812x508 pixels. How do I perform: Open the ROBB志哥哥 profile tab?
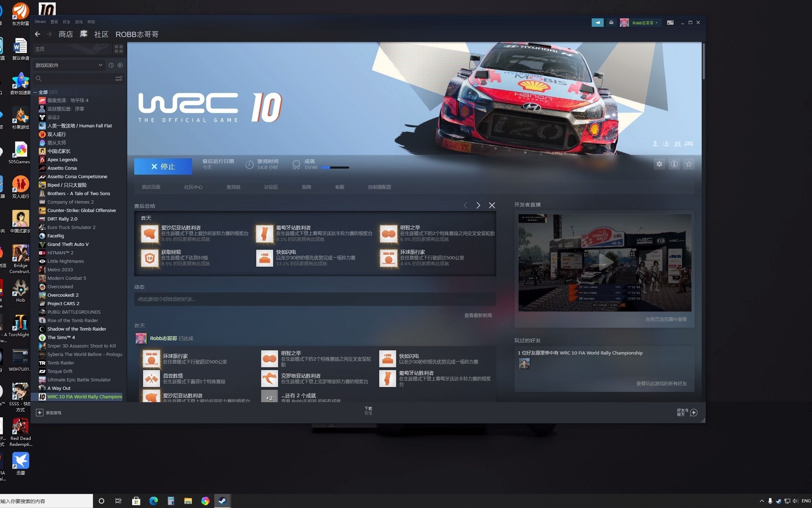click(x=137, y=34)
